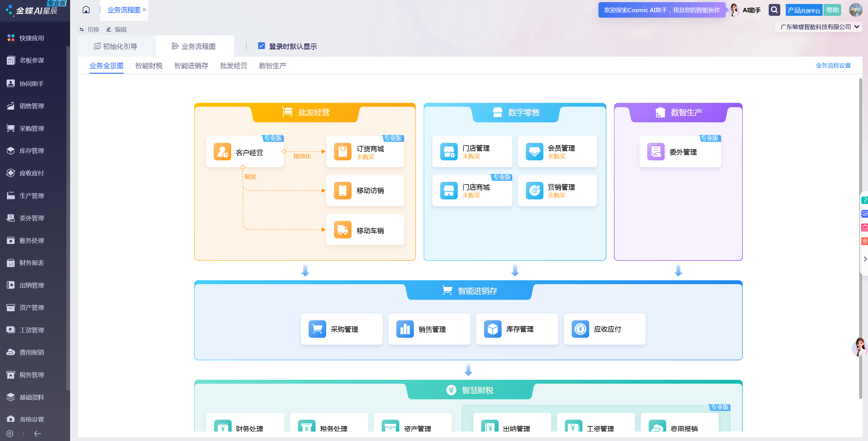868x441 pixels.
Task: Click the green help question icon
Action: pos(864,200)
